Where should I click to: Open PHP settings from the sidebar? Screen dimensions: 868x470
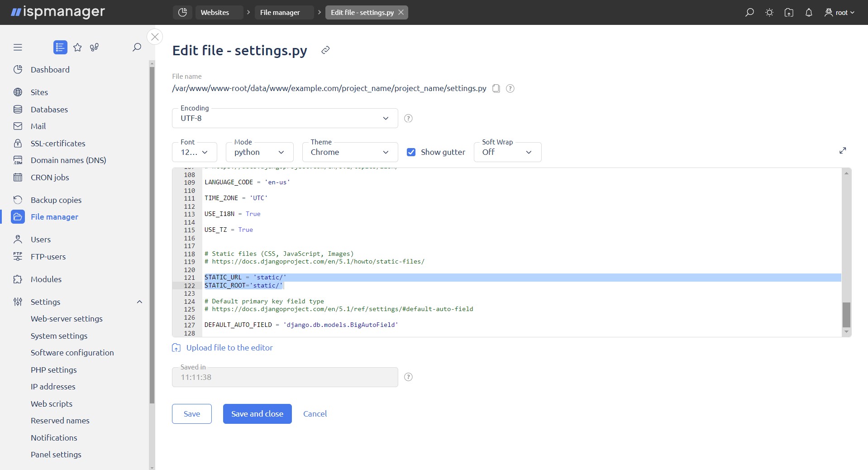pyautogui.click(x=53, y=370)
